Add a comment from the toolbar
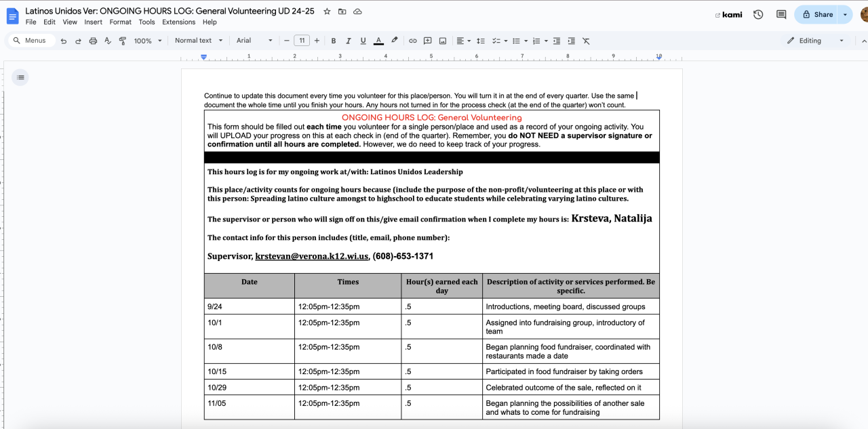The height and width of the screenshot is (429, 868). coord(428,41)
